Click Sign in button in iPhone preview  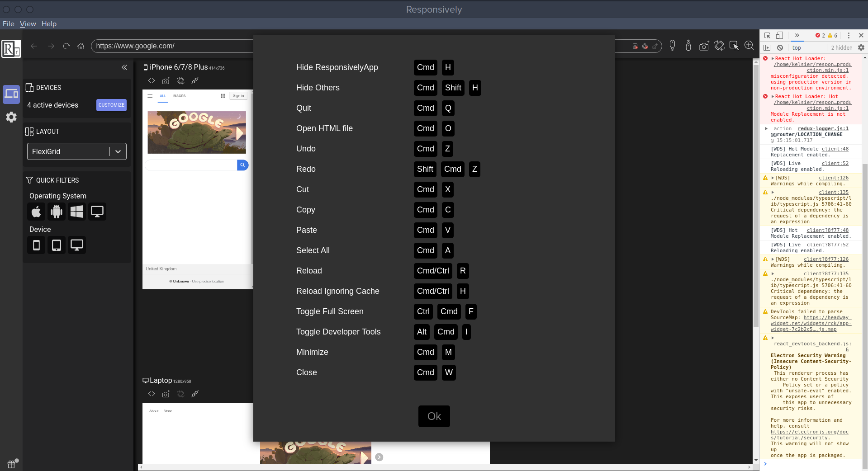(238, 96)
